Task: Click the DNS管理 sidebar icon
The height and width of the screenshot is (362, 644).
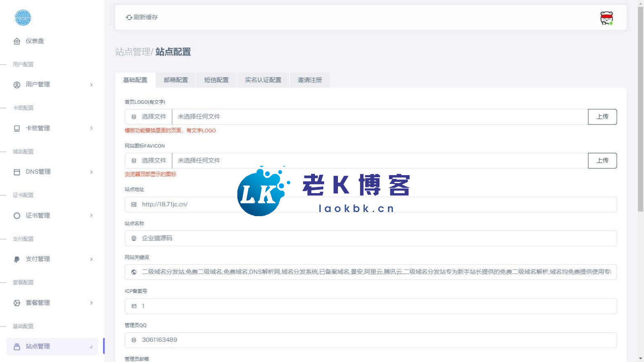Action: [17, 172]
